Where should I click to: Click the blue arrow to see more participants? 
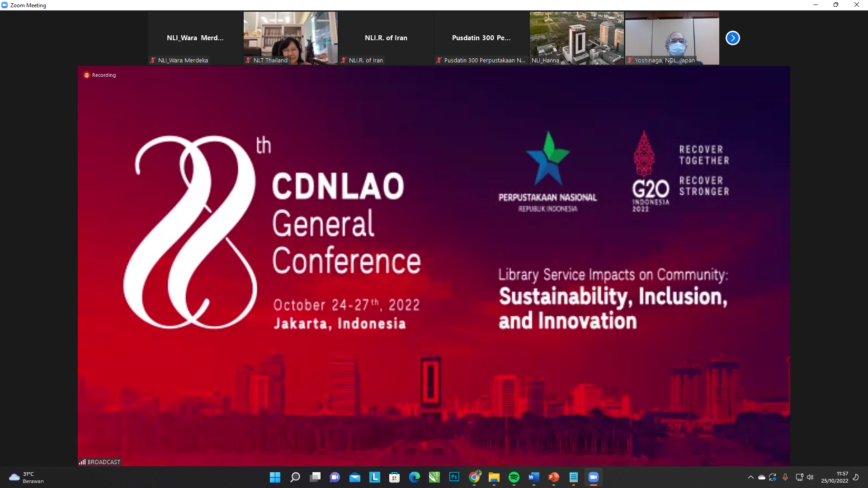click(x=732, y=38)
